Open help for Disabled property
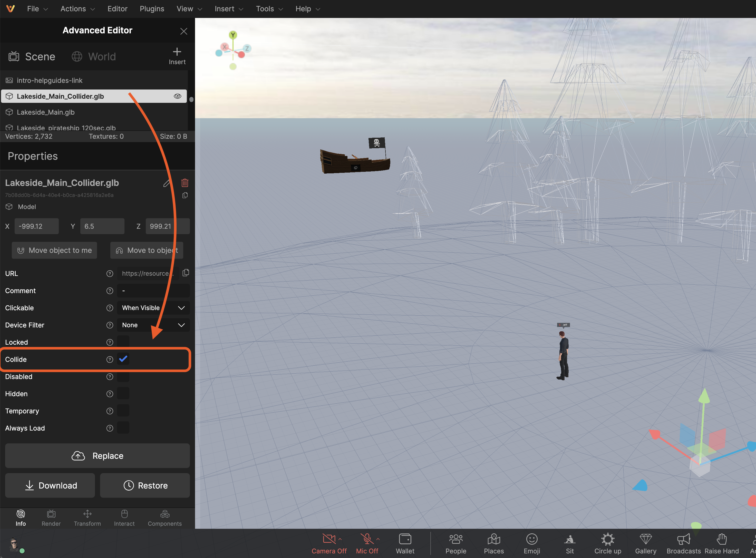Image resolution: width=756 pixels, height=558 pixels. (x=110, y=377)
